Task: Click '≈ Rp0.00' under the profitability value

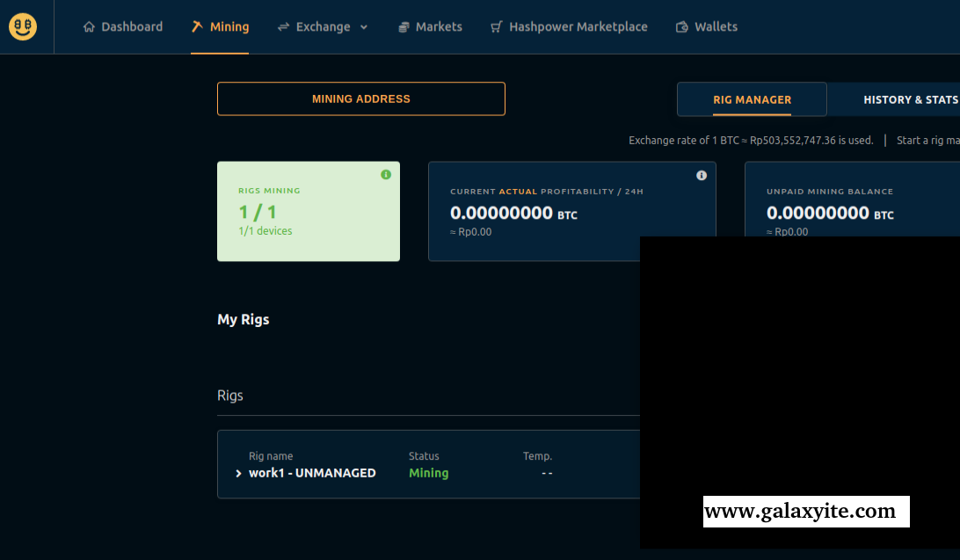Action: 471,232
